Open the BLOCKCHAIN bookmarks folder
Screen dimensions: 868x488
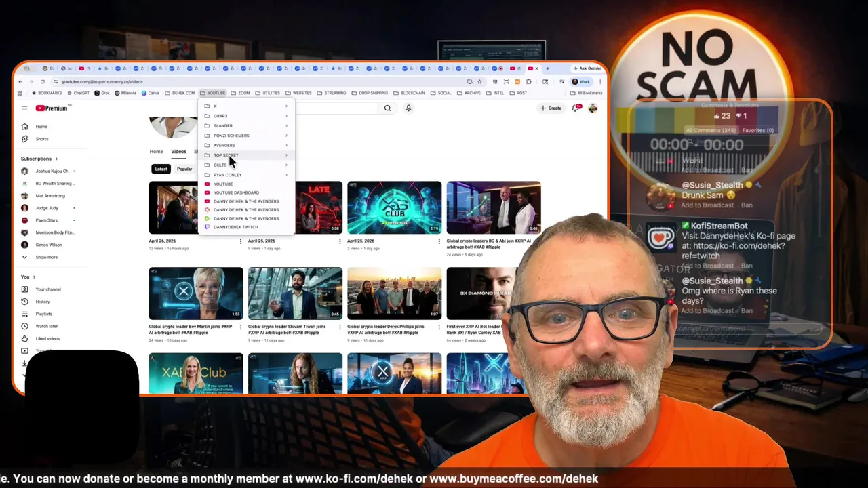[409, 93]
